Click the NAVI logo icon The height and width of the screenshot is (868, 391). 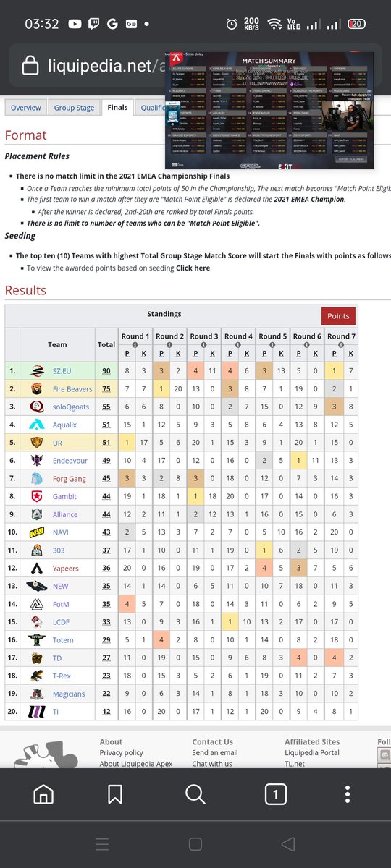[38, 532]
